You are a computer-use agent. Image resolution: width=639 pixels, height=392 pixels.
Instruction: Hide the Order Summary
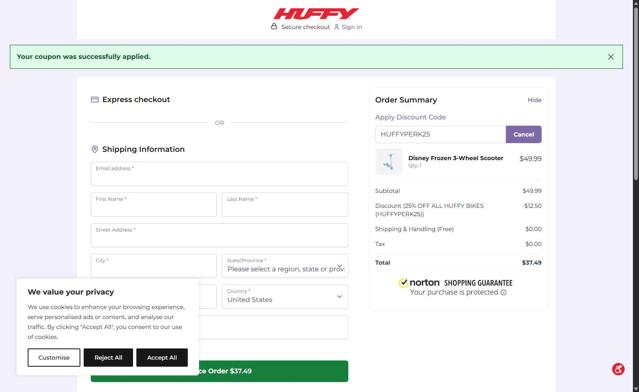[x=534, y=100]
